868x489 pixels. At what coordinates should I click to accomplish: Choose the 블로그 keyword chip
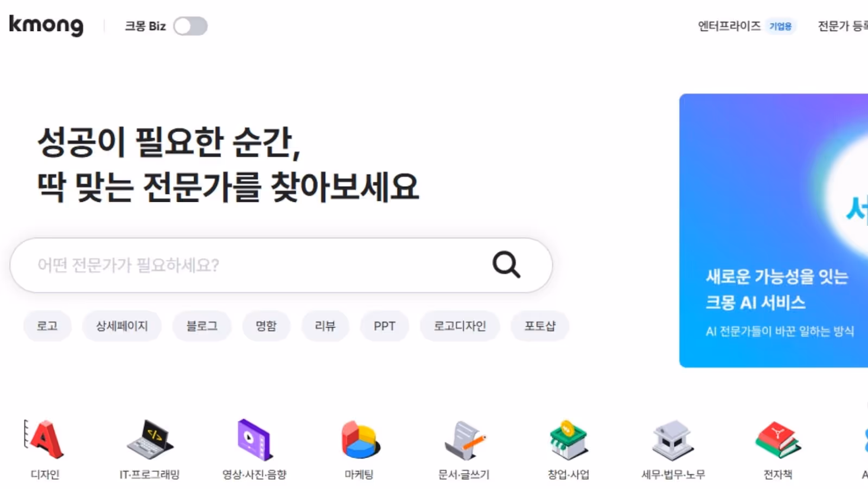[202, 326]
